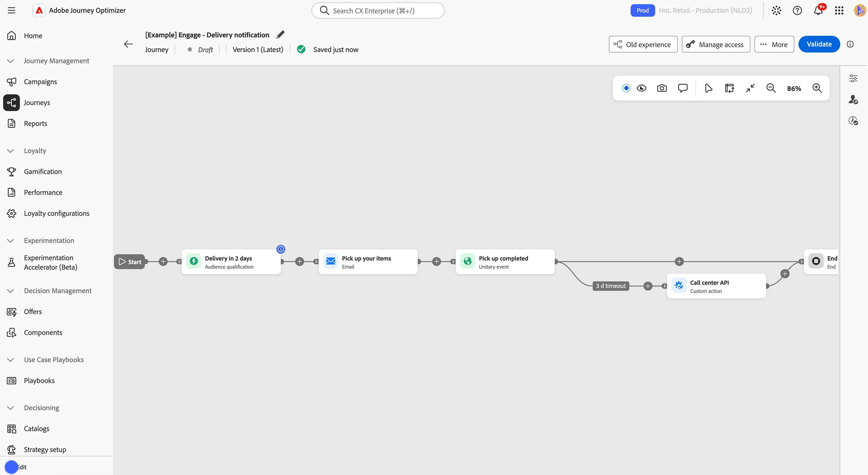
Task: Zoom in on the journey canvas
Action: (x=817, y=88)
